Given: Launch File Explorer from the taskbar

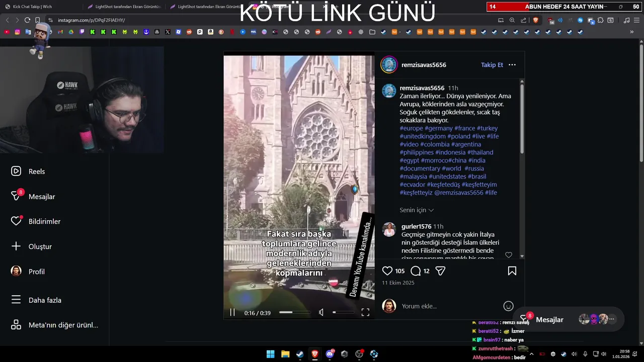Looking at the screenshot, I should tap(285, 354).
